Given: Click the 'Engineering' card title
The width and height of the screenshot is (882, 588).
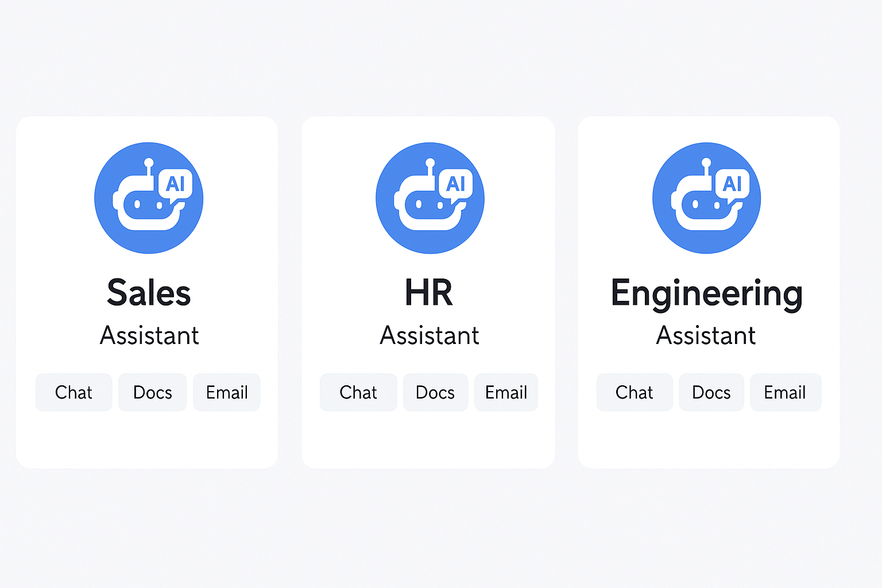Looking at the screenshot, I should tap(706, 294).
